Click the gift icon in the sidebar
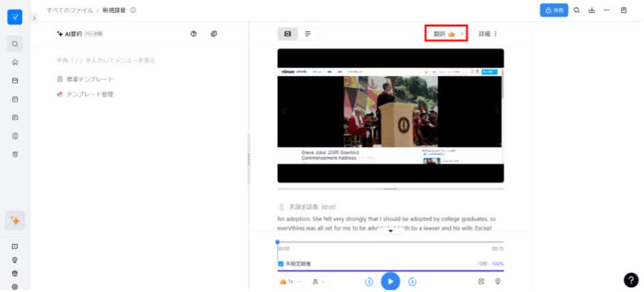Screen dimensions: 644x292 [x=15, y=274]
